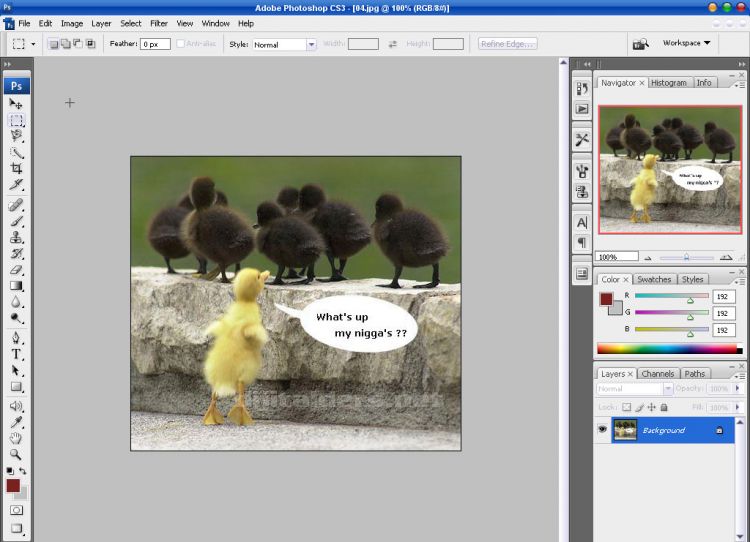
Task: Select the Notes tool
Action: click(16, 407)
